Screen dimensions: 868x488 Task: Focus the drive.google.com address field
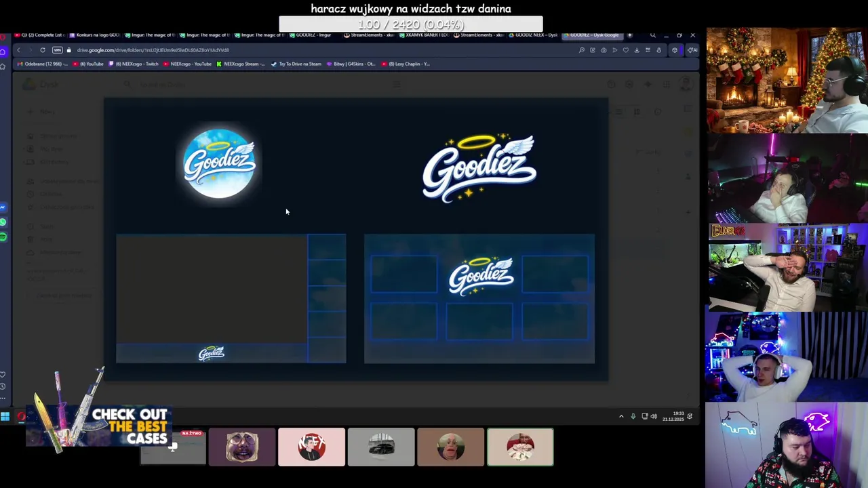point(152,50)
